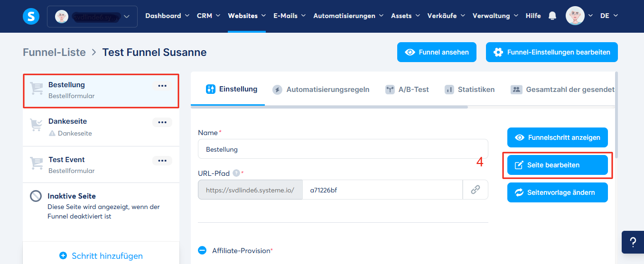Viewport: 644px width, 264px height.
Task: Click the tabs horizontal scrollbar
Action: pyautogui.click(x=329, y=107)
